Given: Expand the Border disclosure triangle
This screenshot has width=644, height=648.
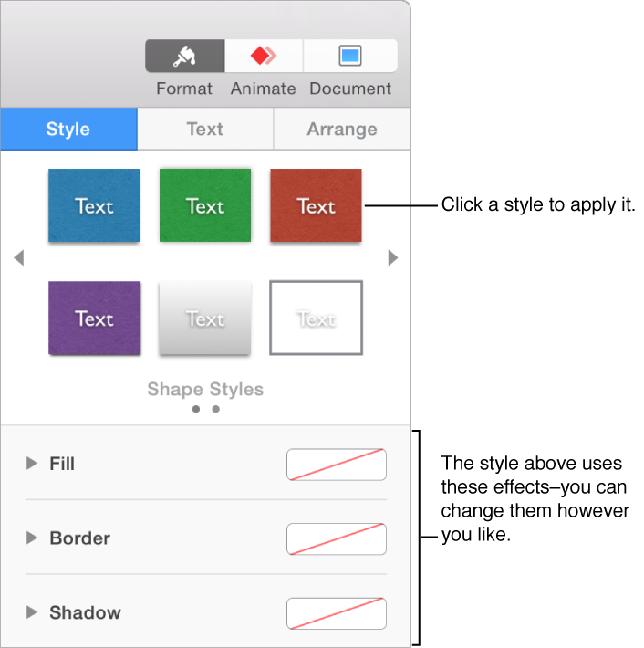Looking at the screenshot, I should (x=33, y=538).
